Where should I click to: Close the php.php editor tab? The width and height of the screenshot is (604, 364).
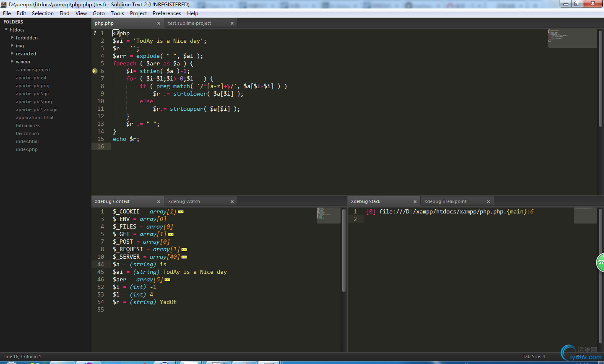pos(159,23)
